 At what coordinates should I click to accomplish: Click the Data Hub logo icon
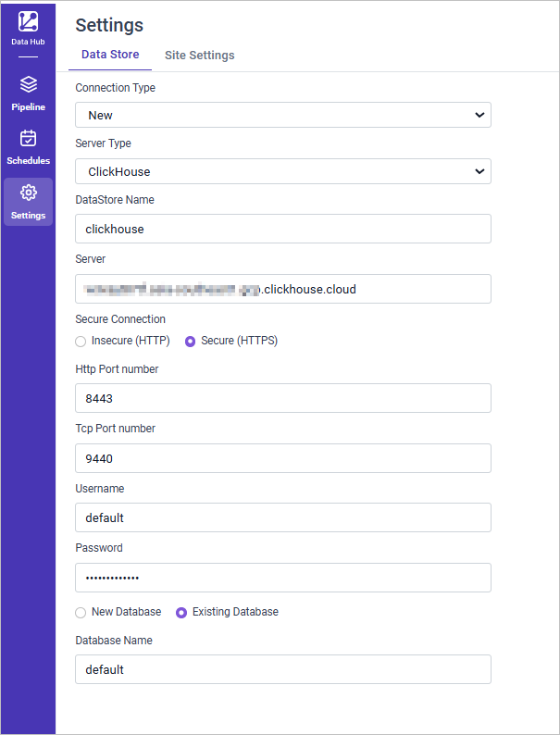point(28,21)
